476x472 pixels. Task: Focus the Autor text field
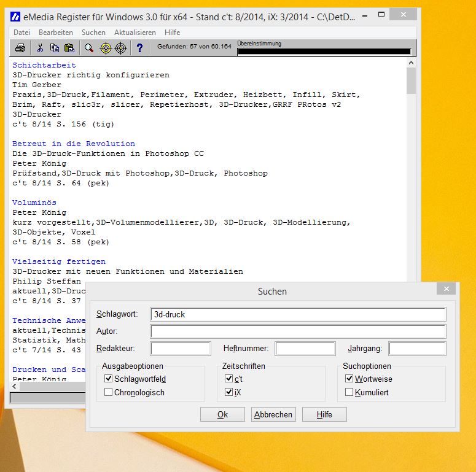(298, 331)
